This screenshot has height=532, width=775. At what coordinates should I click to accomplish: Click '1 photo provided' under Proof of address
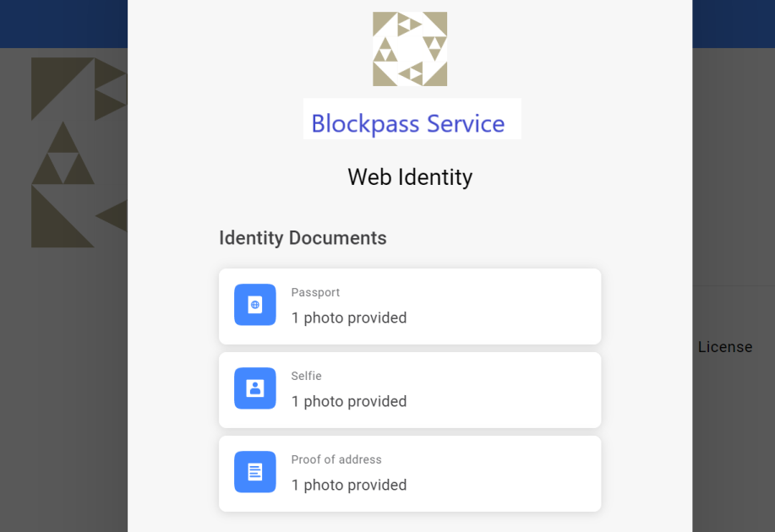tap(349, 485)
